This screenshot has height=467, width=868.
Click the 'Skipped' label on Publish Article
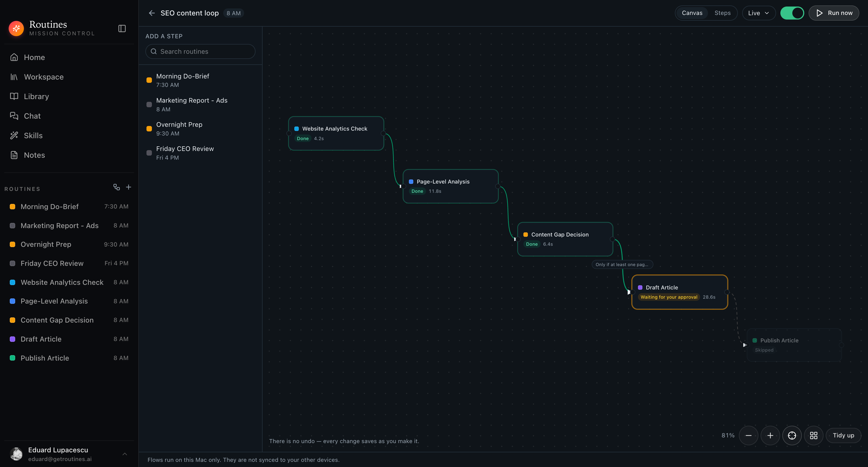764,350
